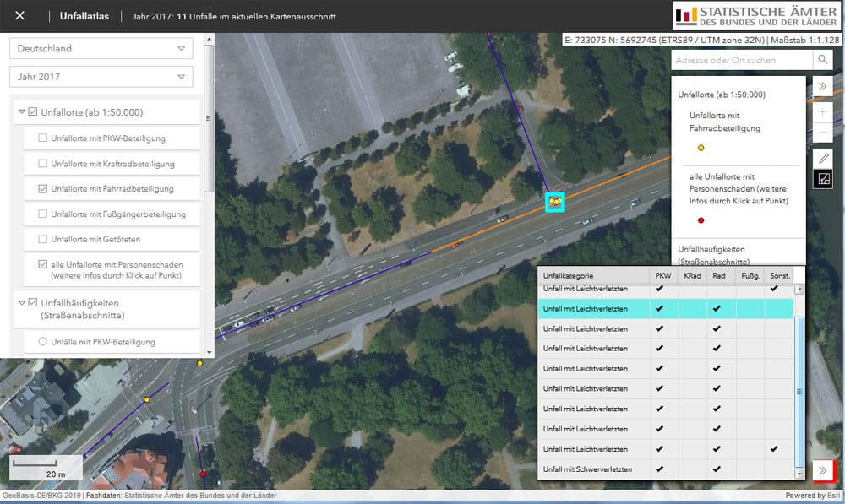Zoom in with the plus button

(822, 112)
